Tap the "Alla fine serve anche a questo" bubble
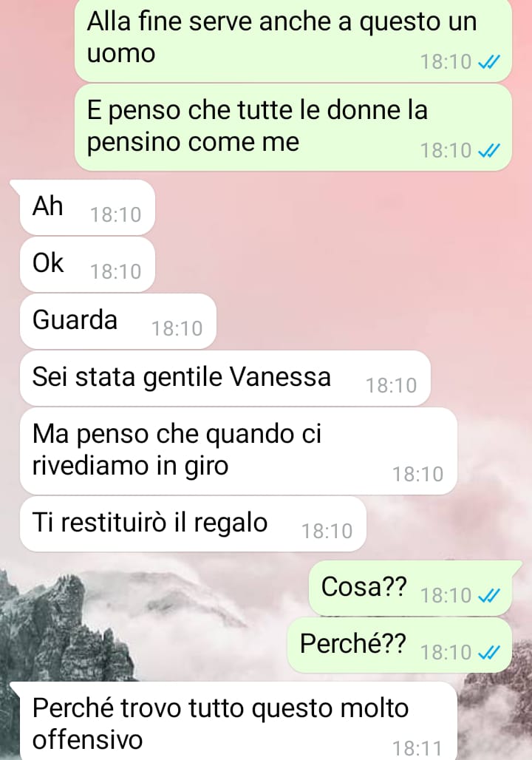 tap(293, 40)
